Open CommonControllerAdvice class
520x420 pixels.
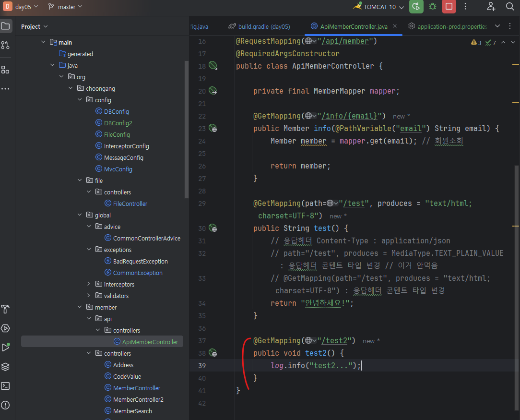tap(147, 238)
